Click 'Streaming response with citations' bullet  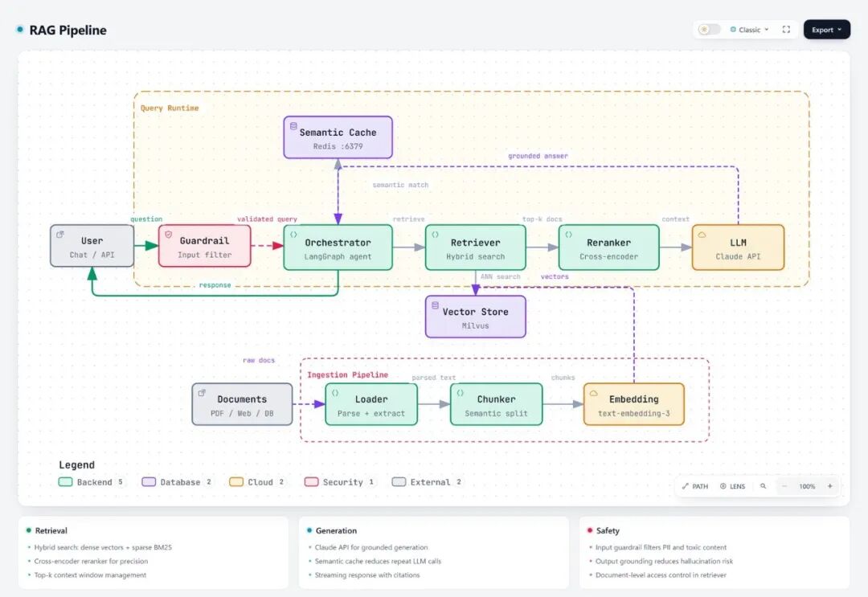click(x=367, y=575)
